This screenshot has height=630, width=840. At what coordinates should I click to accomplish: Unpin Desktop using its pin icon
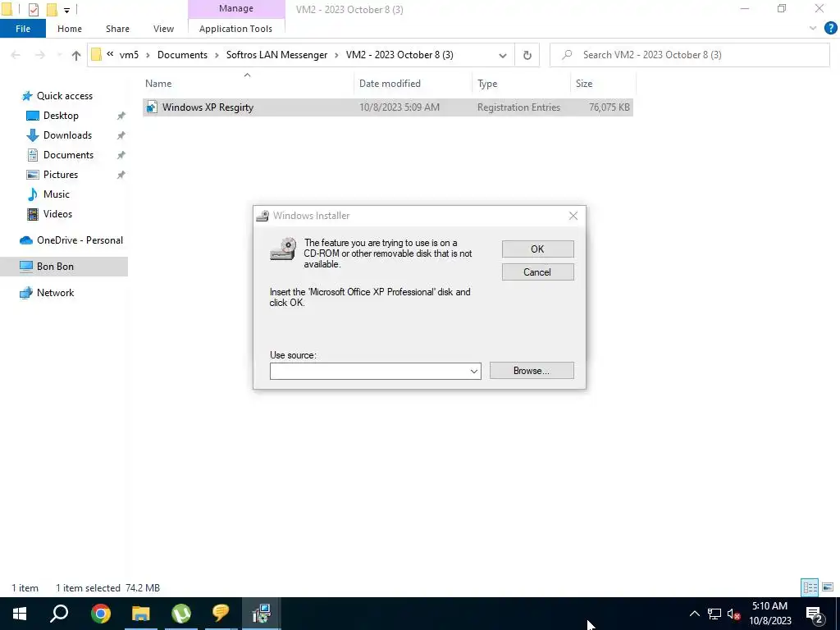click(121, 116)
